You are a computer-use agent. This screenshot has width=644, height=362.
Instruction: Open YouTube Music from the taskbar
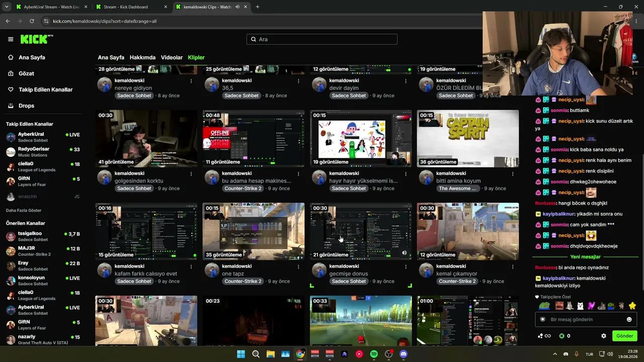[x=359, y=354]
